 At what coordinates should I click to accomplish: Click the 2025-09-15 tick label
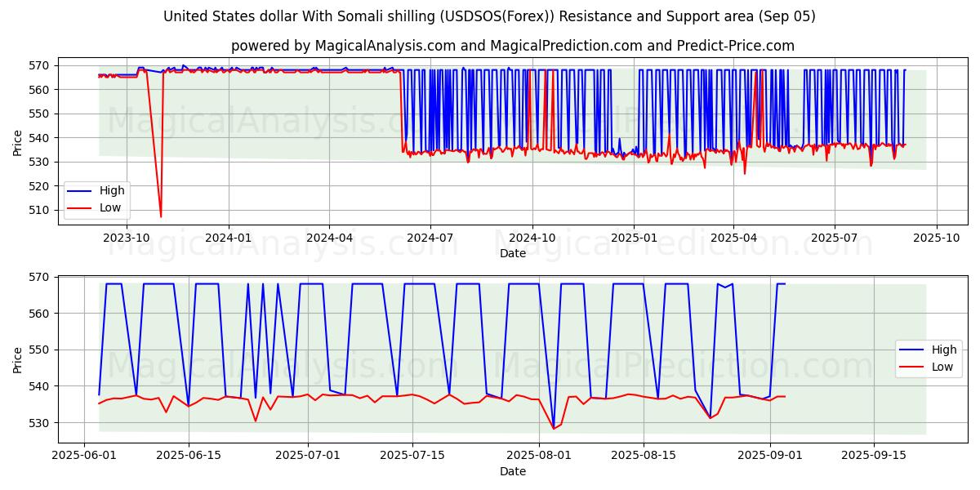coord(874,455)
